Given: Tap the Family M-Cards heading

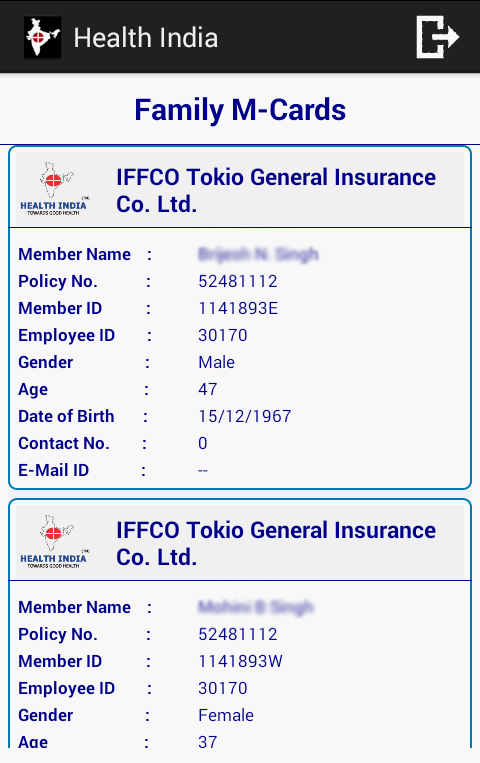Looking at the screenshot, I should click(x=240, y=109).
